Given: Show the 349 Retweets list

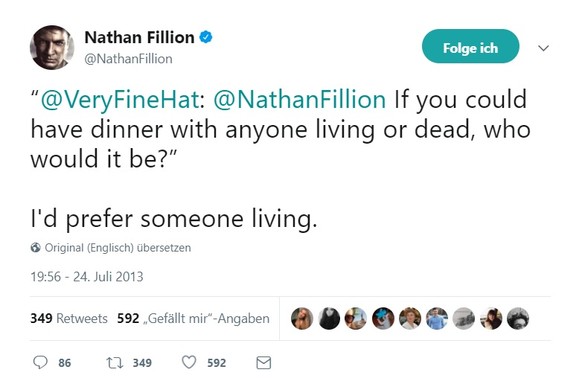Looking at the screenshot, I should click(69, 318).
